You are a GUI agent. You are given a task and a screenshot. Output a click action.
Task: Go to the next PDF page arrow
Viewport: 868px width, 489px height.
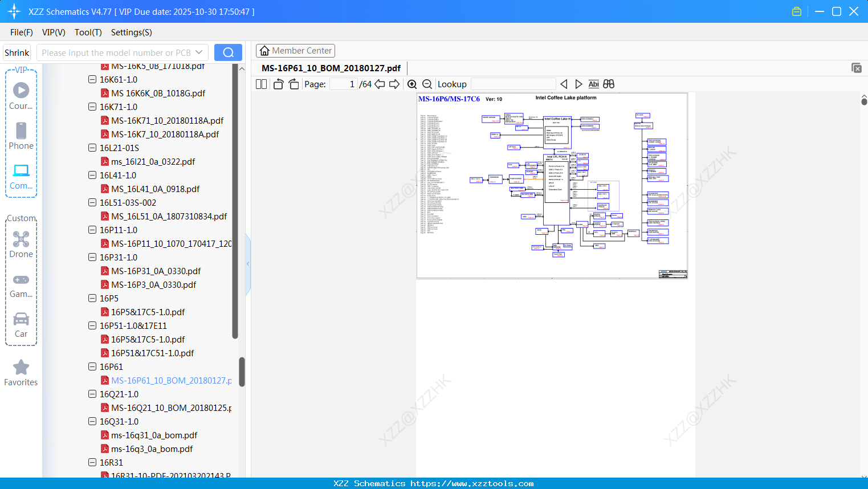click(394, 84)
